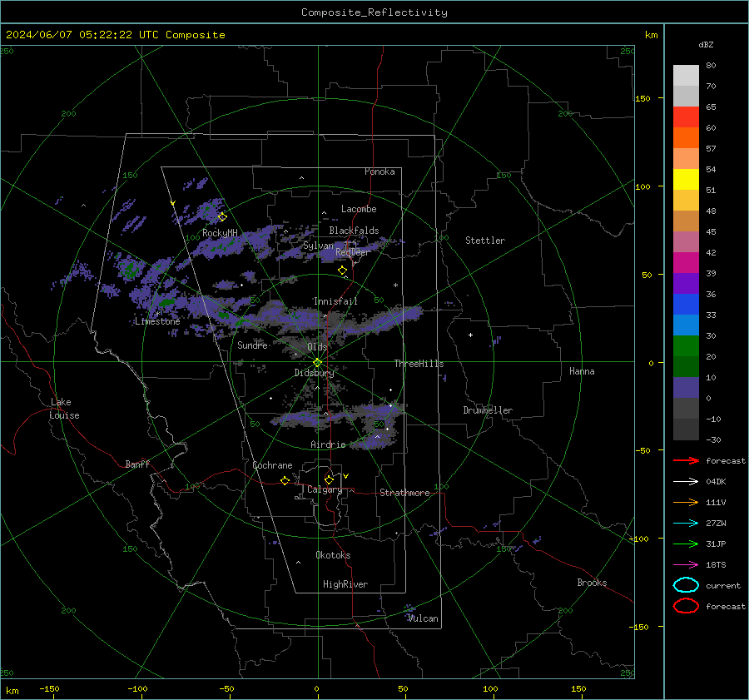Click the red forecast arrow in the legend
The width and height of the screenshot is (749, 700).
pos(686,460)
